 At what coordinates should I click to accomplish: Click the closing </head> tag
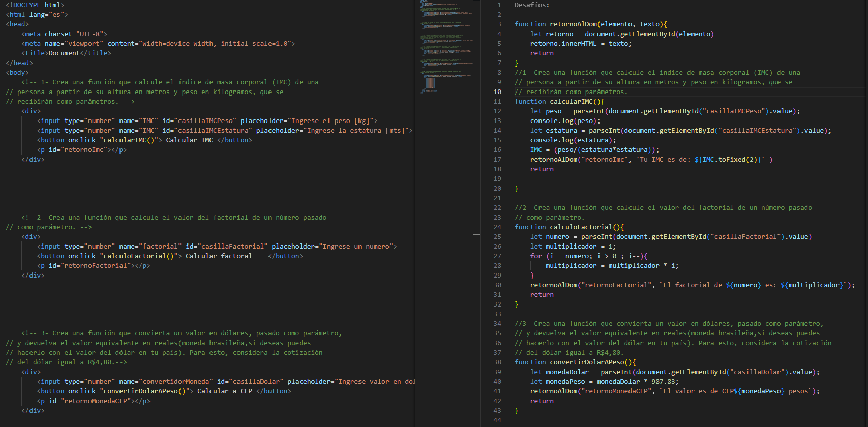19,63
